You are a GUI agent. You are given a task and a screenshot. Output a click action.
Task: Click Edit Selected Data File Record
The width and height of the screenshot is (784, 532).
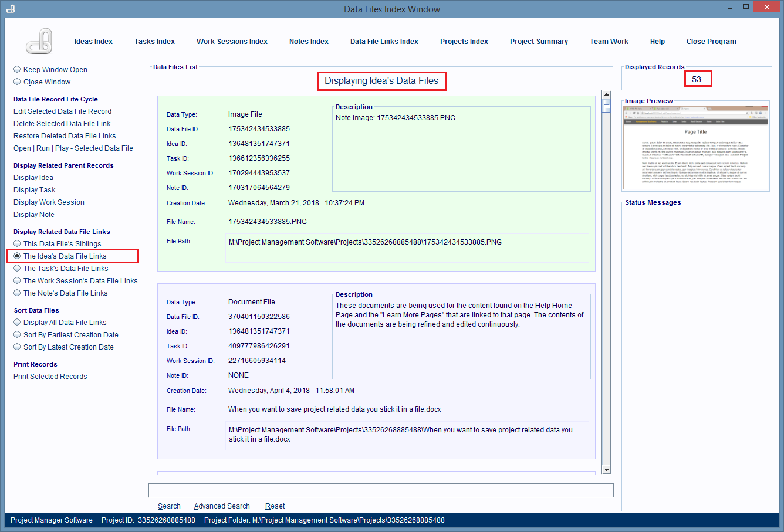click(62, 111)
